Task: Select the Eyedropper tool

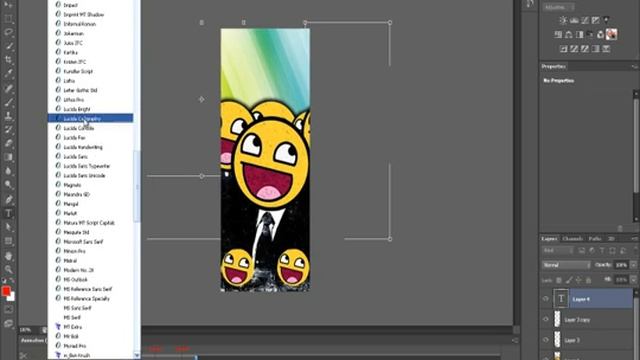Action: pyautogui.click(x=8, y=74)
